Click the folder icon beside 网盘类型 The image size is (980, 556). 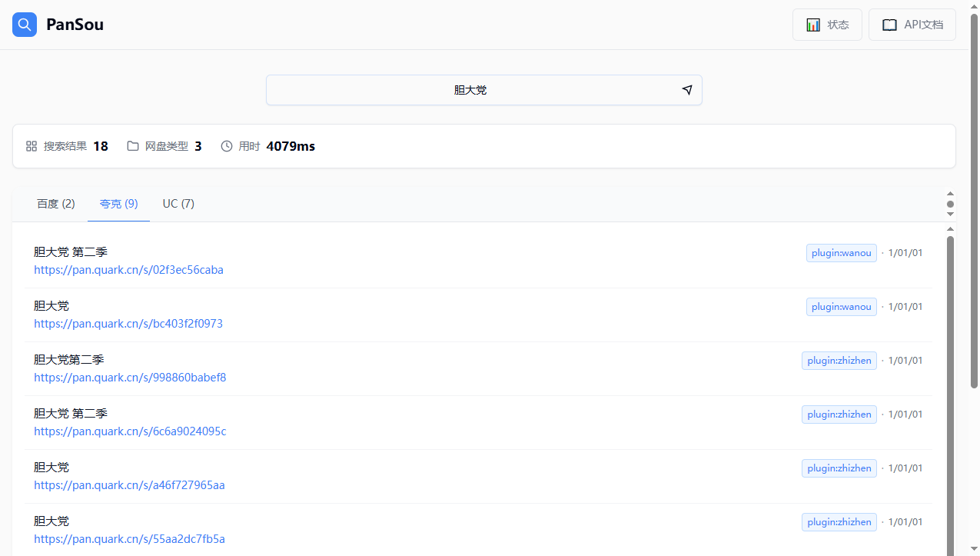[133, 146]
